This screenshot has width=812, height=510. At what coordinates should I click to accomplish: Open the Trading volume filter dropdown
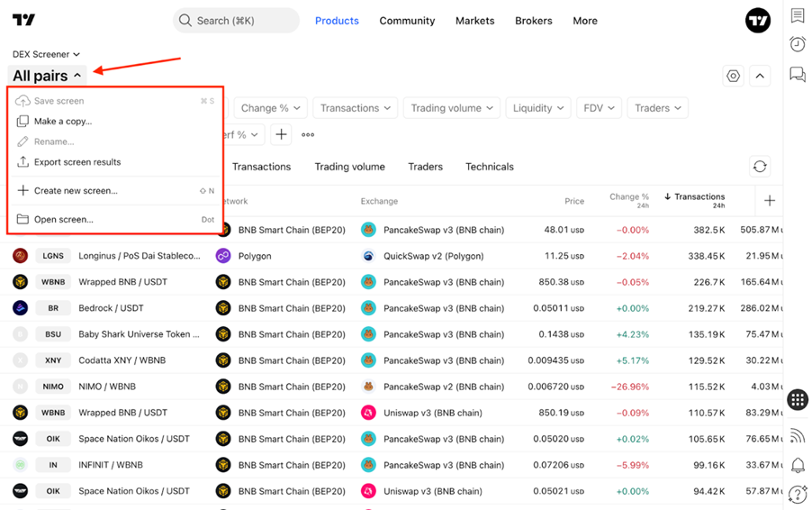(452, 108)
